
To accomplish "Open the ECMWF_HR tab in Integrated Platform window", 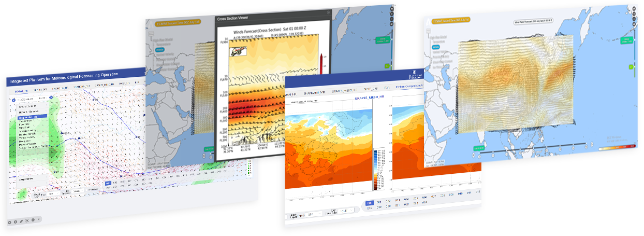I will click(21, 91).
